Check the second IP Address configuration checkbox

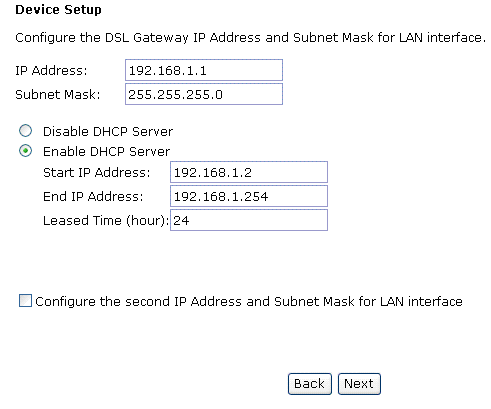tap(25, 300)
